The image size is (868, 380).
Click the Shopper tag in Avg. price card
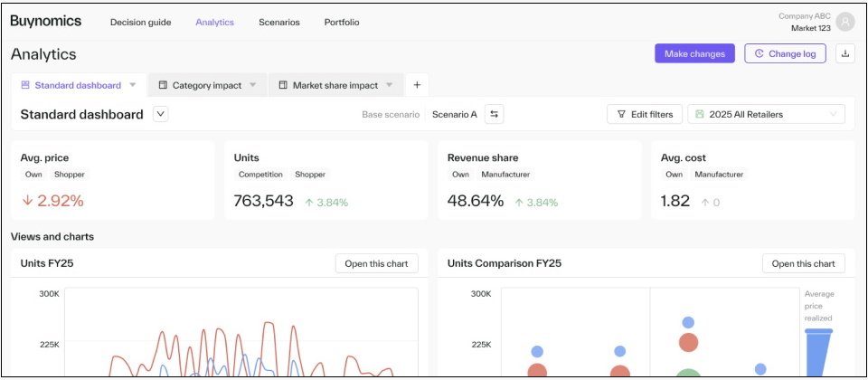[70, 175]
